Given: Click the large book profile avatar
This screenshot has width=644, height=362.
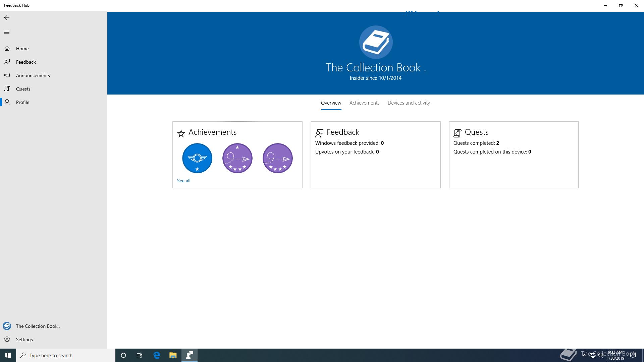Looking at the screenshot, I should coord(376,42).
